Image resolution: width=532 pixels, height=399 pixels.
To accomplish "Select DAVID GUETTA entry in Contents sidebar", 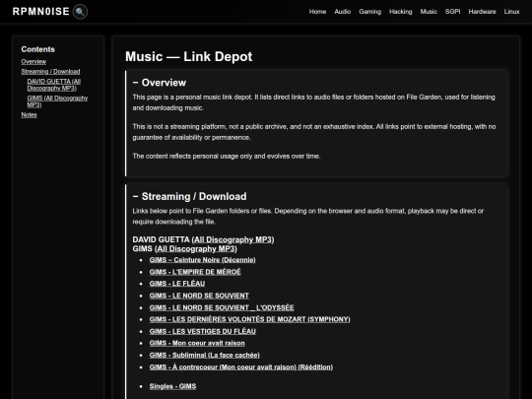I will (x=54, y=85).
